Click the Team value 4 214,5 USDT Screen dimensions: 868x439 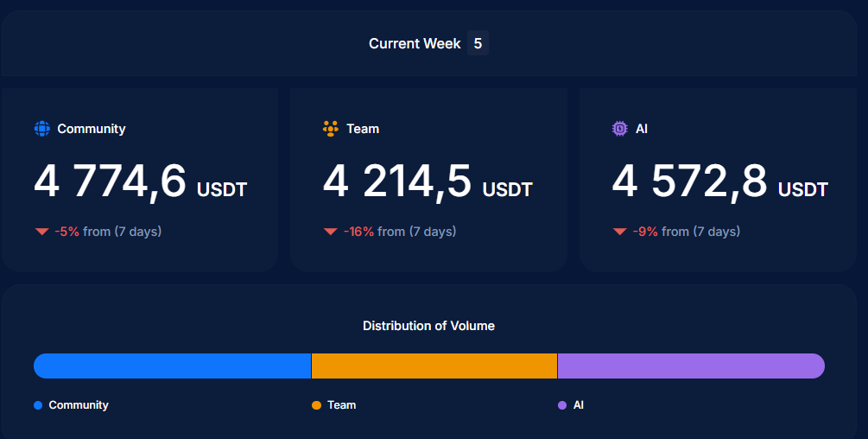(x=428, y=182)
